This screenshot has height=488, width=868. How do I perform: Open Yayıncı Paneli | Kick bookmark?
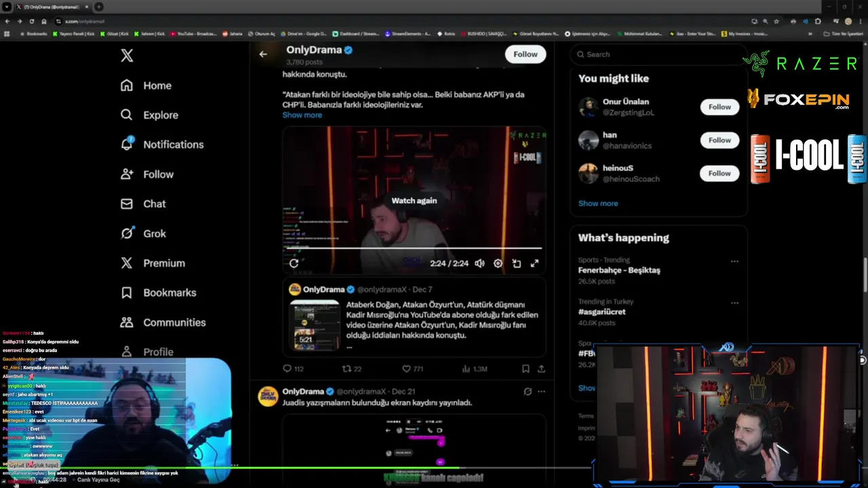(x=73, y=33)
